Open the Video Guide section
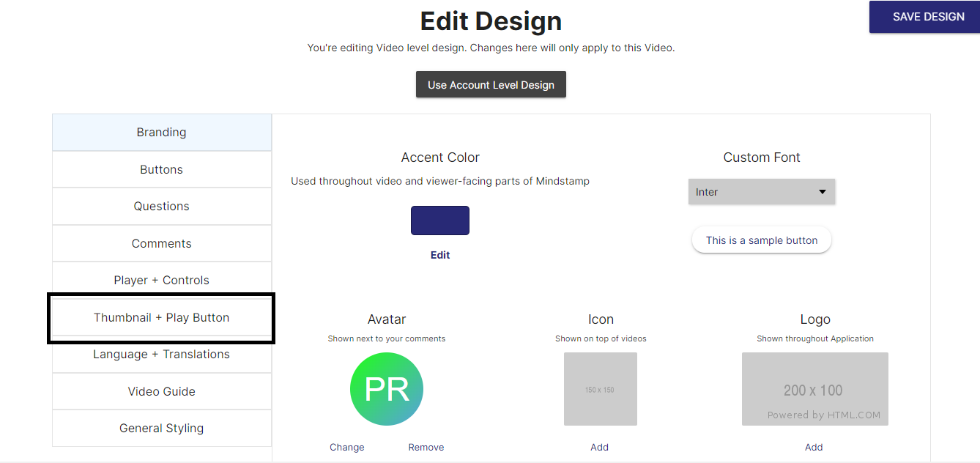 [162, 392]
